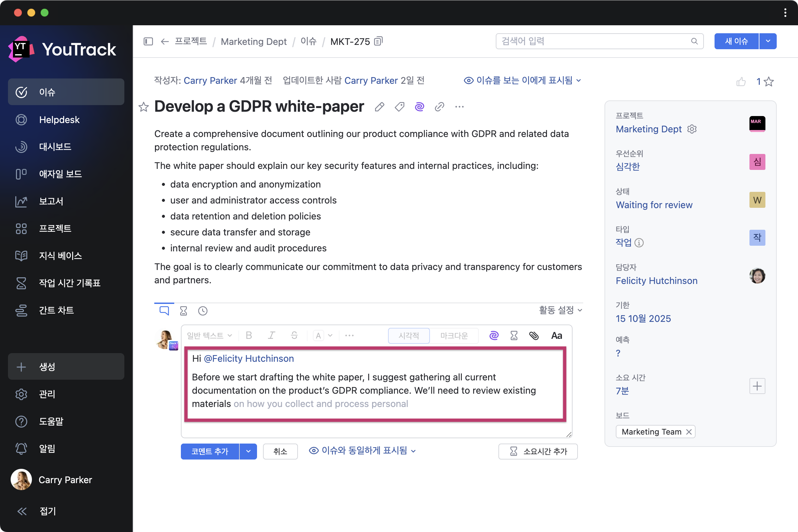
Task: Click the pencil edit icon beside issue title
Action: (x=379, y=107)
